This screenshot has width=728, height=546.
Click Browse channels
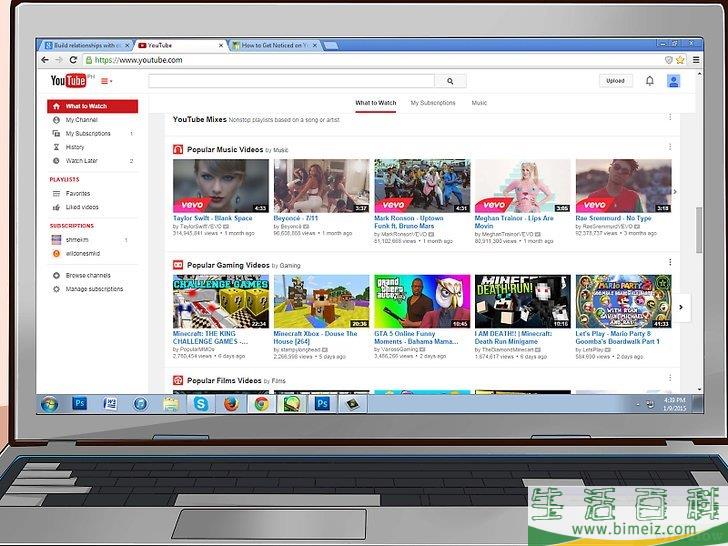click(x=88, y=276)
